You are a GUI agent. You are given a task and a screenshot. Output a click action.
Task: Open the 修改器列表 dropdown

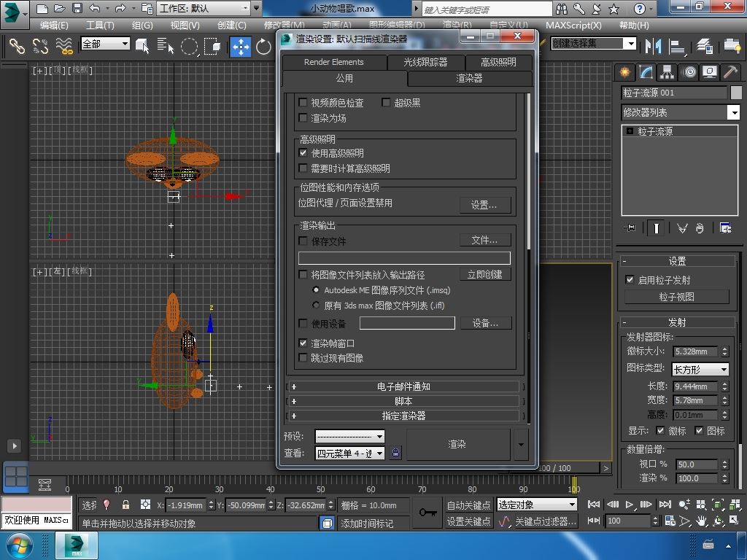click(x=681, y=112)
